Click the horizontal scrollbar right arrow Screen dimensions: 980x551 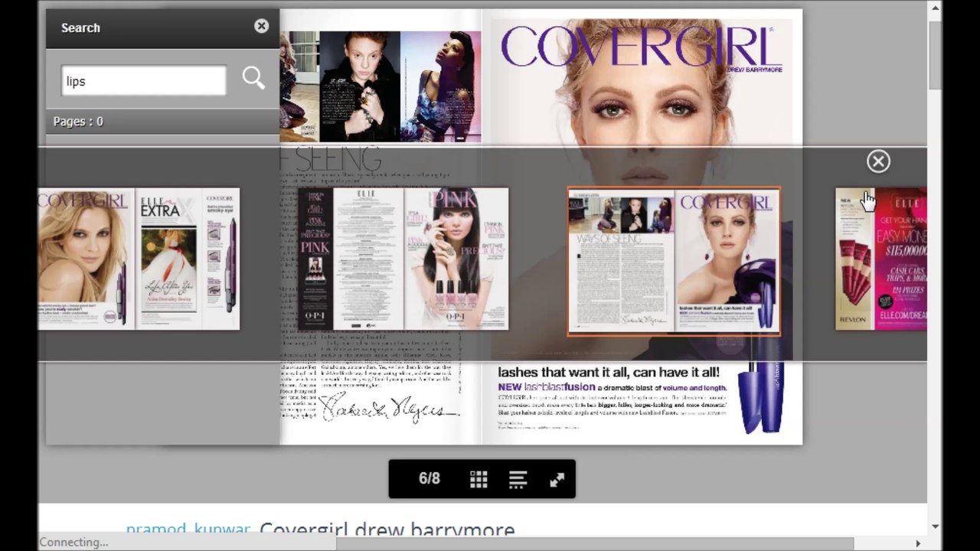[918, 543]
